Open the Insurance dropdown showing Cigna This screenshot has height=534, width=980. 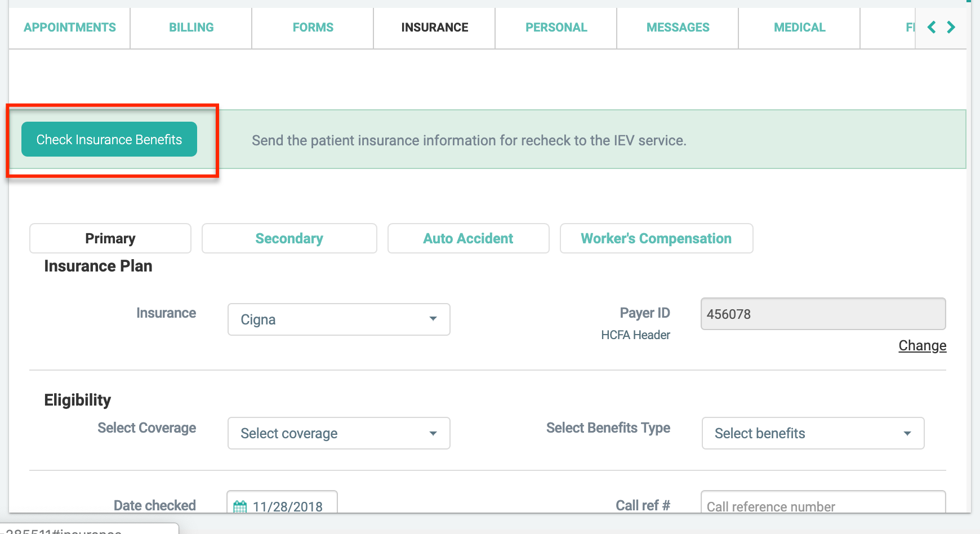[338, 319]
